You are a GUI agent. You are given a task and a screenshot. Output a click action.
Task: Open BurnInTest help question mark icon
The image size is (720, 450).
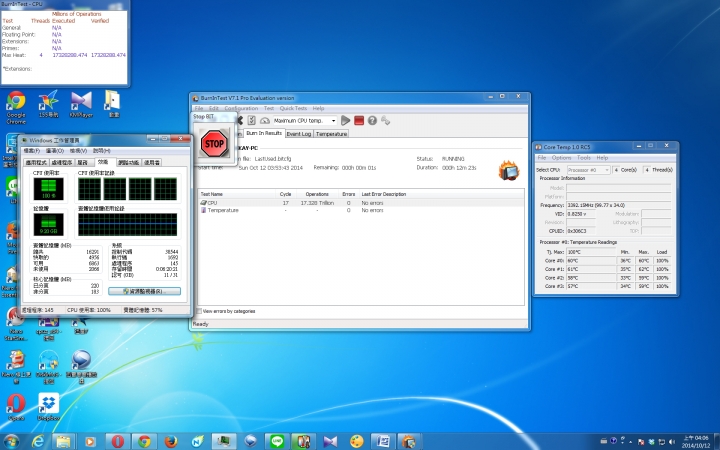(372, 120)
